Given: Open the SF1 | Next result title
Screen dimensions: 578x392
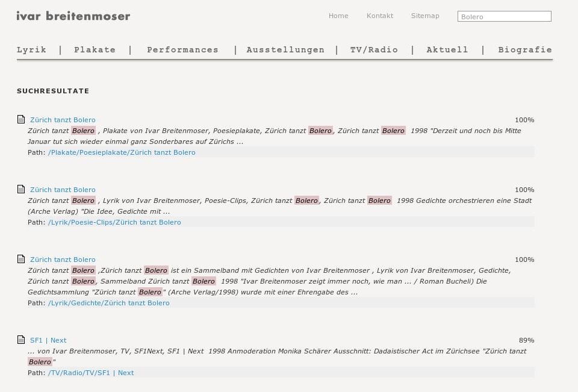Looking at the screenshot, I should point(48,340).
